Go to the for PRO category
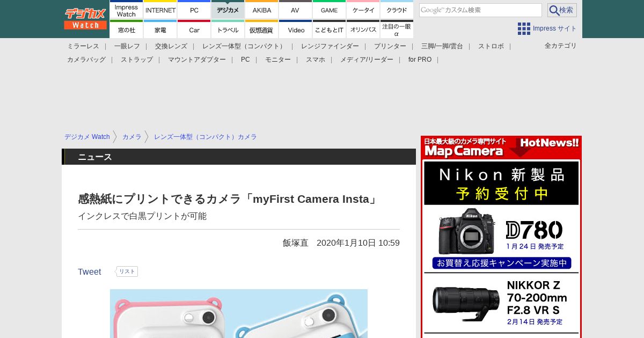Image resolution: width=644 pixels, height=338 pixels. [x=420, y=60]
